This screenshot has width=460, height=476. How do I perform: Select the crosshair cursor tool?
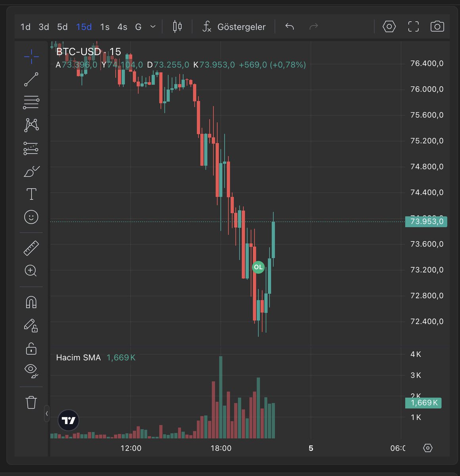pyautogui.click(x=31, y=57)
